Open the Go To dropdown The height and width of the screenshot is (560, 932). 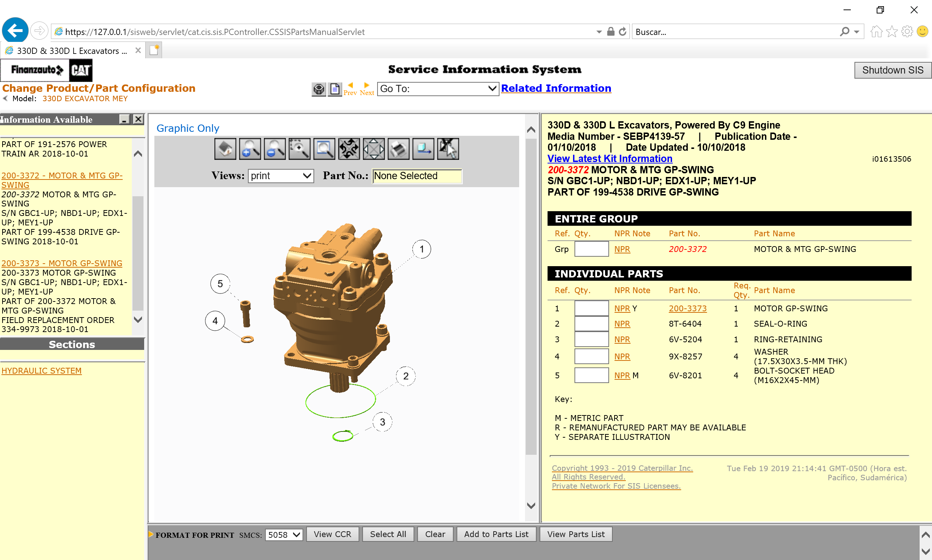pyautogui.click(x=438, y=89)
